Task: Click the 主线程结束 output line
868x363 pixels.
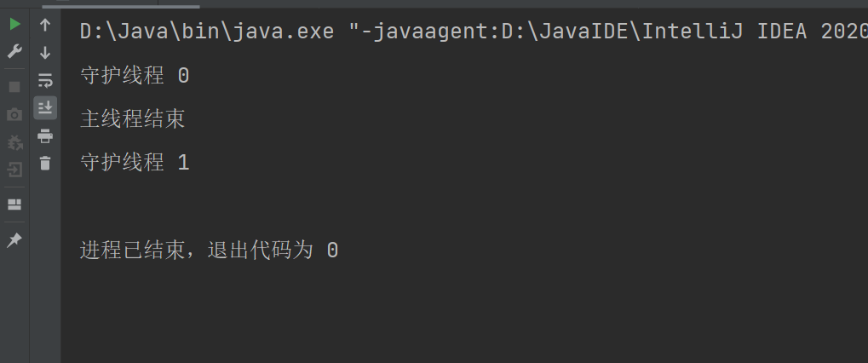Action: [x=132, y=119]
